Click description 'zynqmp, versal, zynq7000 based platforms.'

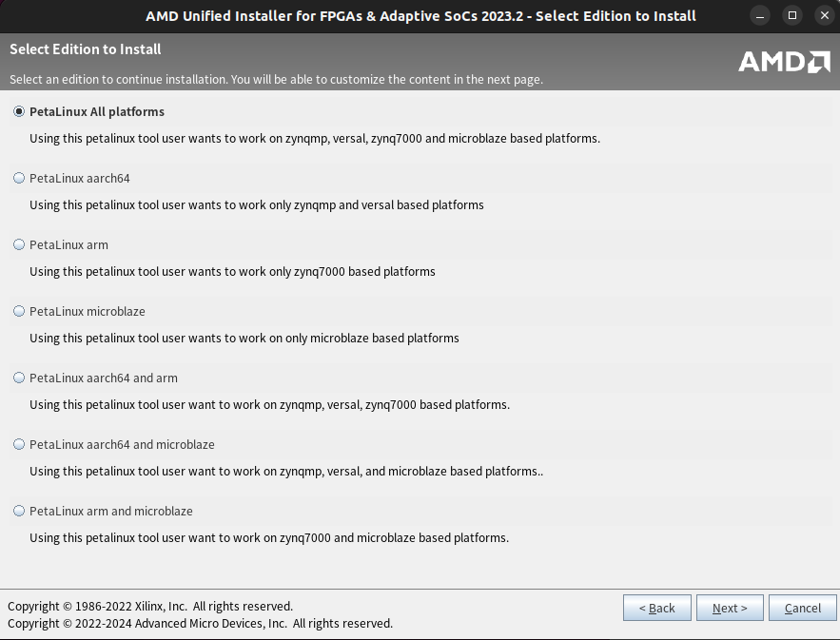[x=394, y=405]
